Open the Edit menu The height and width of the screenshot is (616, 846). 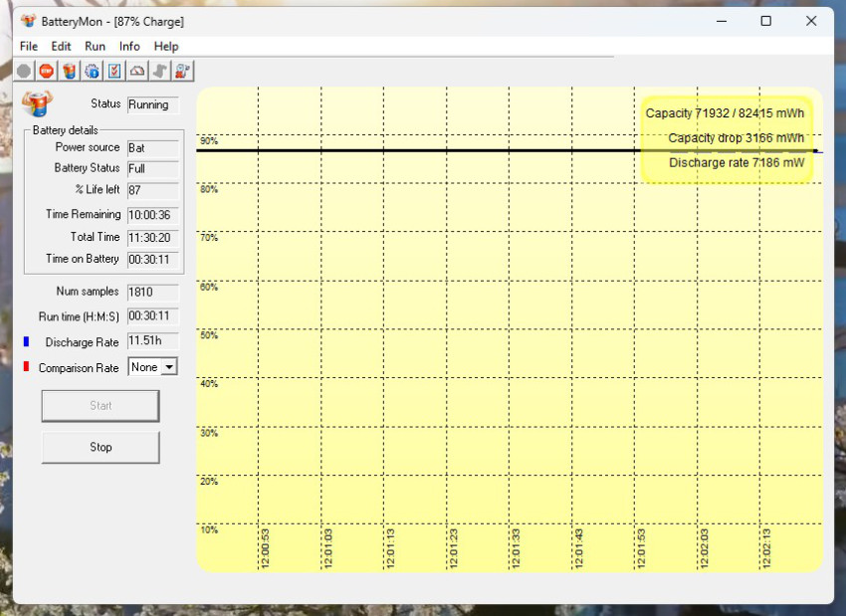tap(62, 46)
